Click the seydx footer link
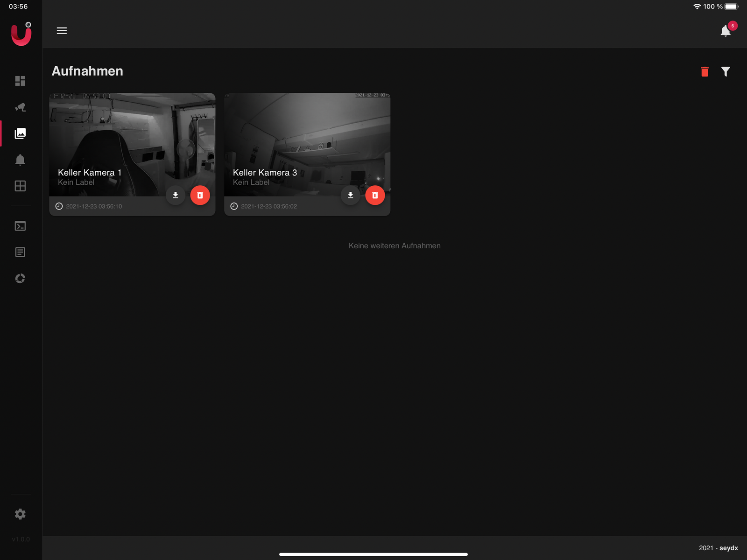 [x=728, y=548]
